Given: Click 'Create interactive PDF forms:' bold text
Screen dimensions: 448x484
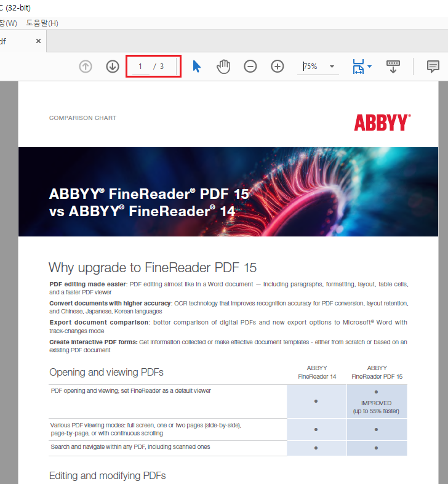Looking at the screenshot, I should point(93,342).
